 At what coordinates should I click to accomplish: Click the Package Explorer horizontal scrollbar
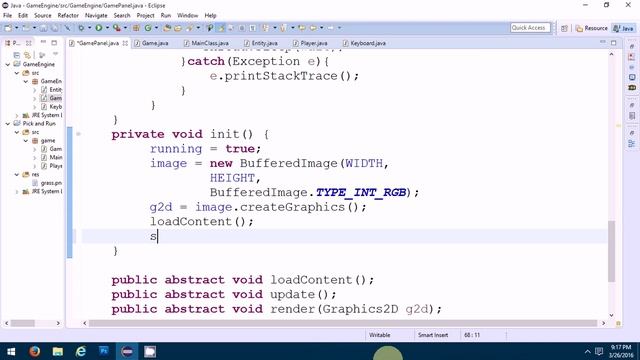click(22, 323)
